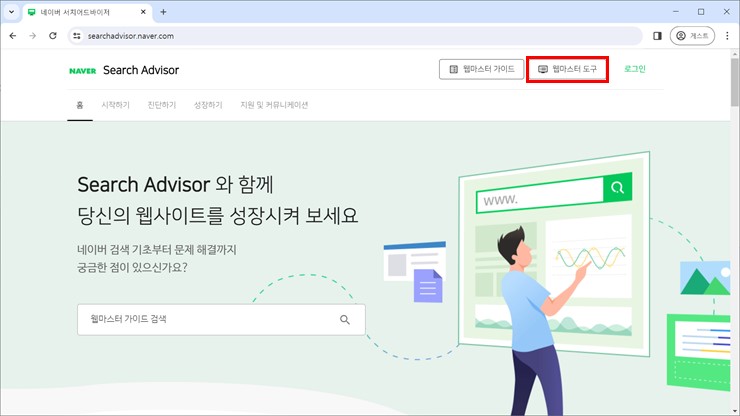The width and height of the screenshot is (740, 416).
Task: Click the magnifier icon in guide search
Action: click(x=345, y=320)
